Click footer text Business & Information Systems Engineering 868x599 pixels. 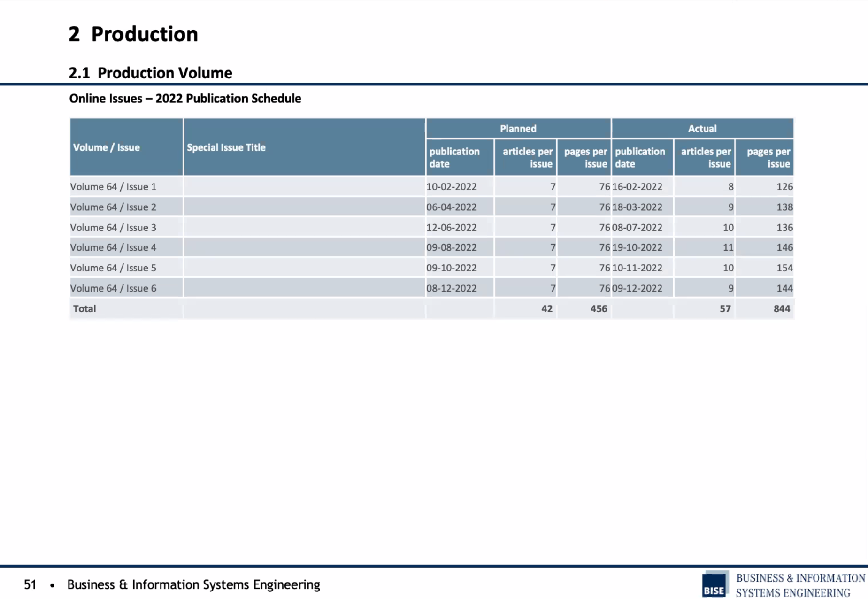(x=193, y=585)
